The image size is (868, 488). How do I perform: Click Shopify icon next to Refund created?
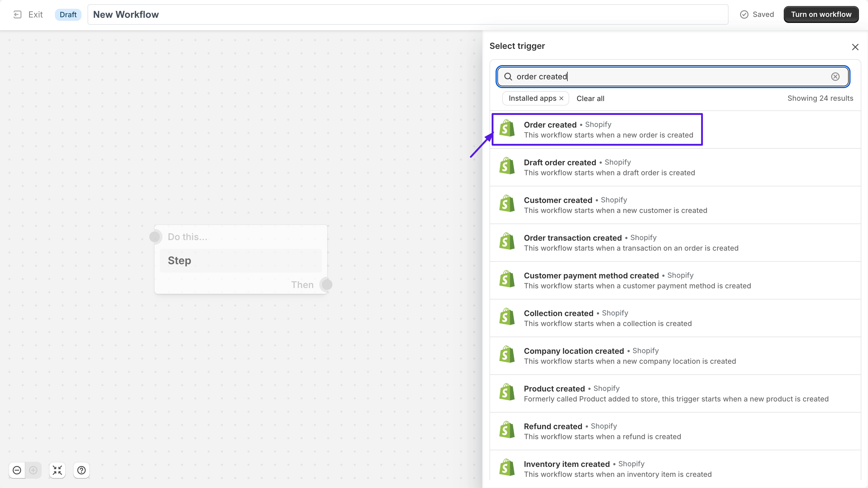point(507,430)
